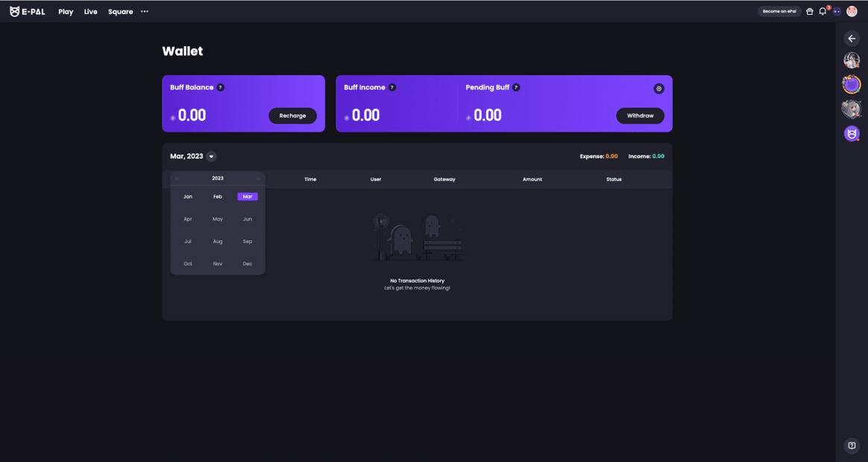
Task: Collapse the chat sidebar with the back arrow
Action: pyautogui.click(x=852, y=38)
